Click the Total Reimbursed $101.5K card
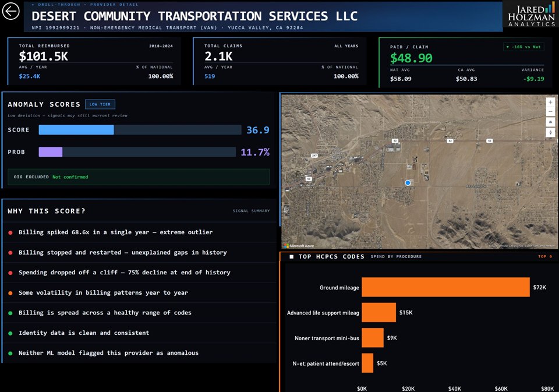Viewport: 559px width, 392px height. point(94,61)
